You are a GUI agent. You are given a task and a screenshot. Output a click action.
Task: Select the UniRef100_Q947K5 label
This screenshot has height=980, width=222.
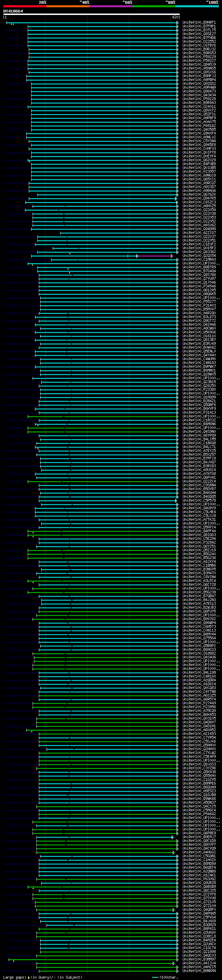pos(199,198)
